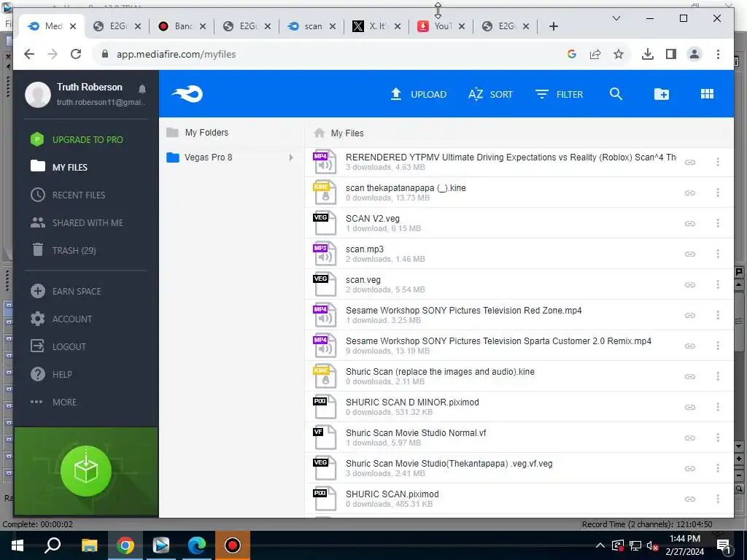Show the Chrome tab search dropdown
Screen dimensions: 747x560
pos(616,18)
